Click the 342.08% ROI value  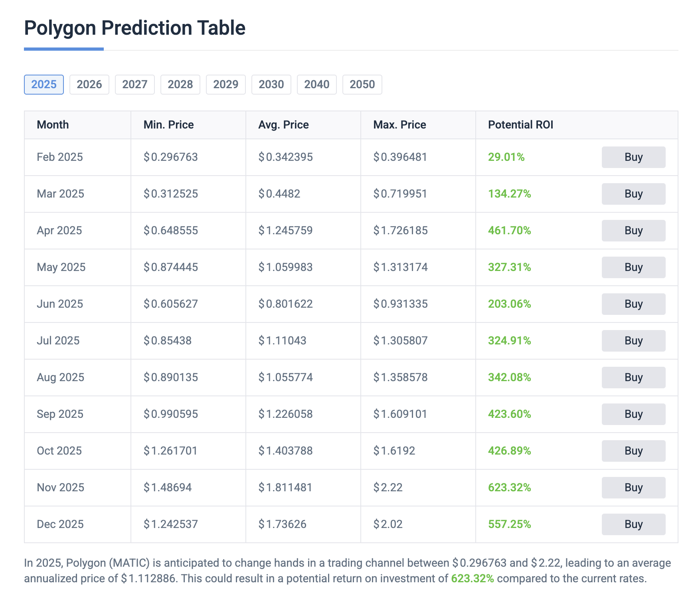(509, 378)
